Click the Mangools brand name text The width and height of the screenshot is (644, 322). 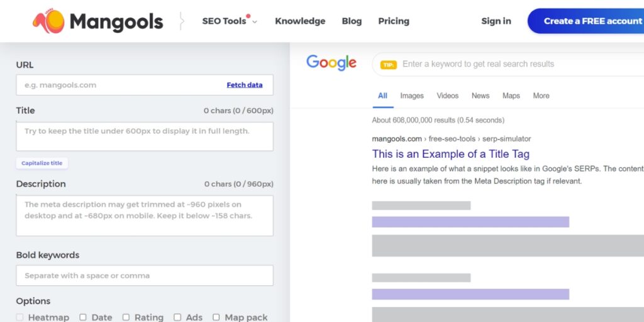116,21
